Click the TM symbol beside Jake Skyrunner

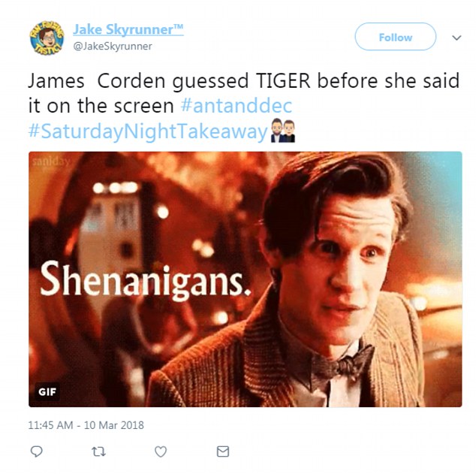tap(178, 27)
